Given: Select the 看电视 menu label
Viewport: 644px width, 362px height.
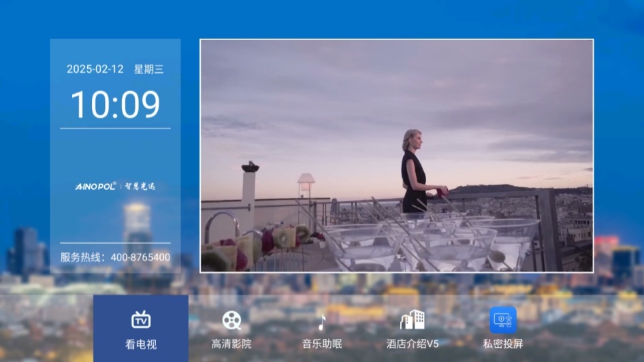Looking at the screenshot, I should point(141,344).
